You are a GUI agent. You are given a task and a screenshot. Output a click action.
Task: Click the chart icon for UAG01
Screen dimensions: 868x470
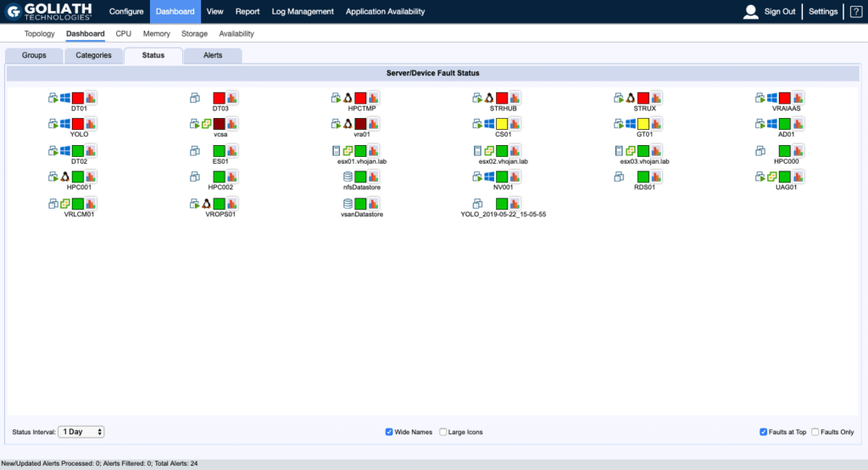(x=798, y=176)
